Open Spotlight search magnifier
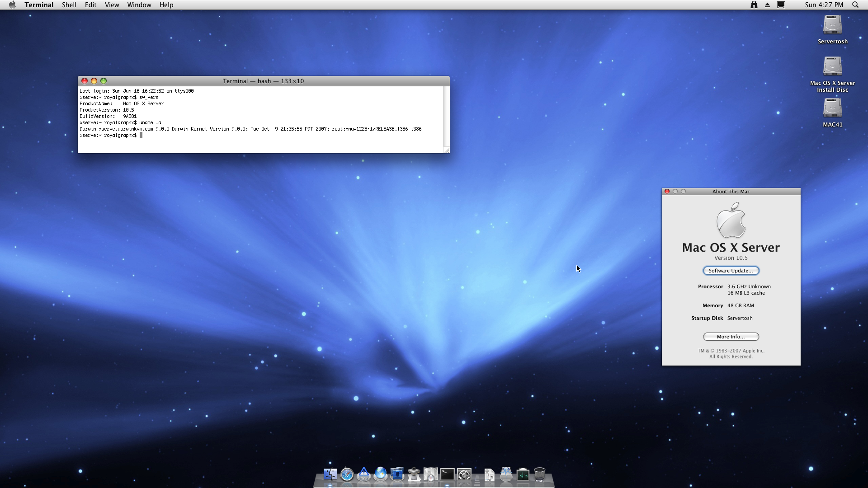868x488 pixels. (855, 5)
